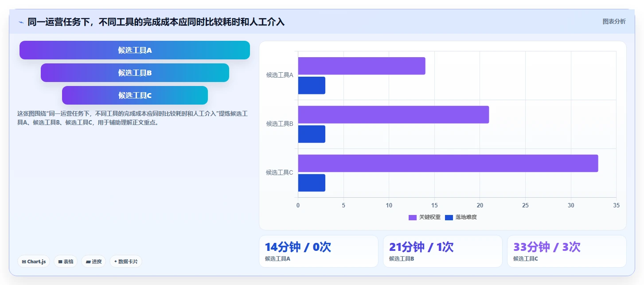Click the Chart.js tag pill

click(x=34, y=262)
